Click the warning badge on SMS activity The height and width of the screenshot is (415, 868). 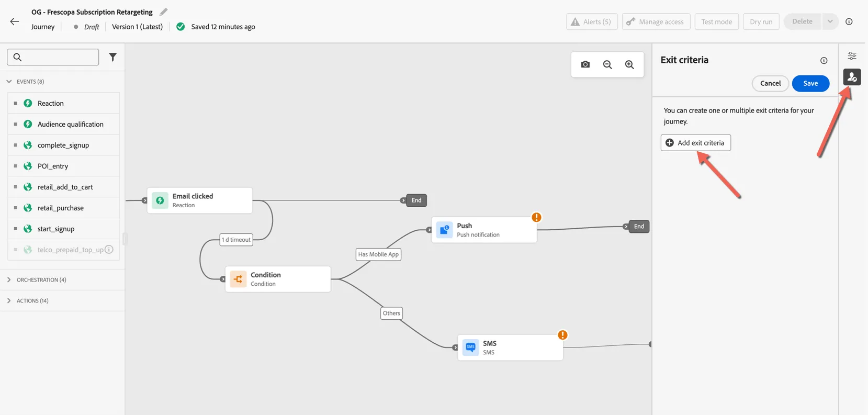click(x=562, y=335)
